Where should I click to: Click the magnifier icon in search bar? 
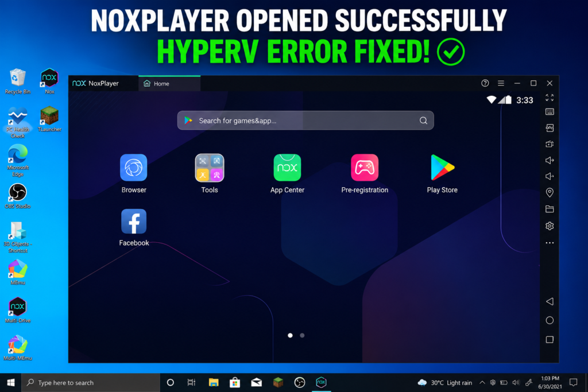(423, 121)
